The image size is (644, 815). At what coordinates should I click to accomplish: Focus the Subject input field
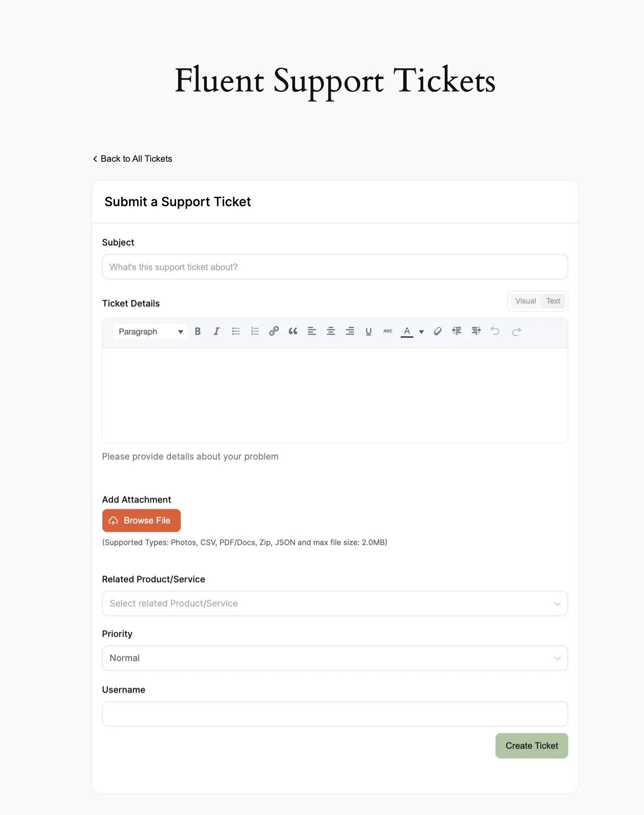(x=335, y=267)
